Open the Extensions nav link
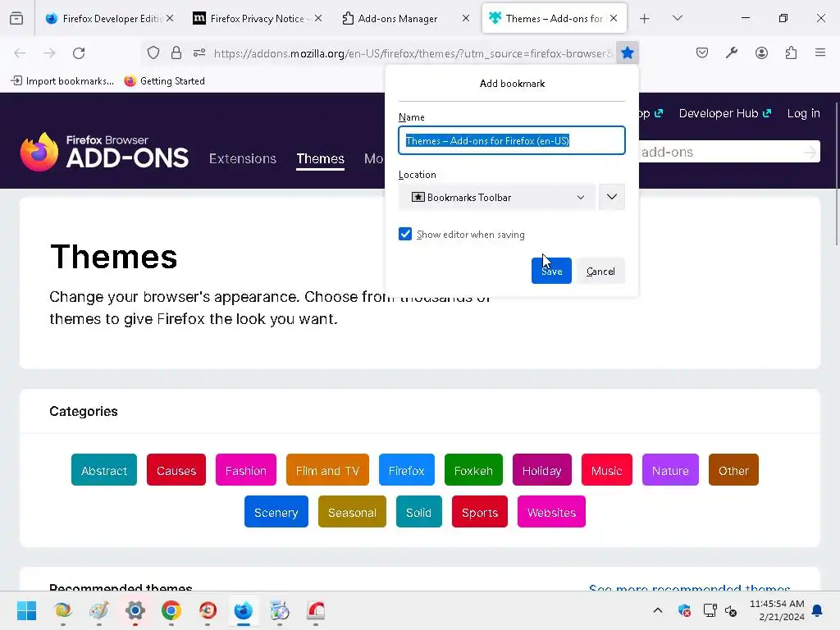This screenshot has height=630, width=840. (x=243, y=158)
